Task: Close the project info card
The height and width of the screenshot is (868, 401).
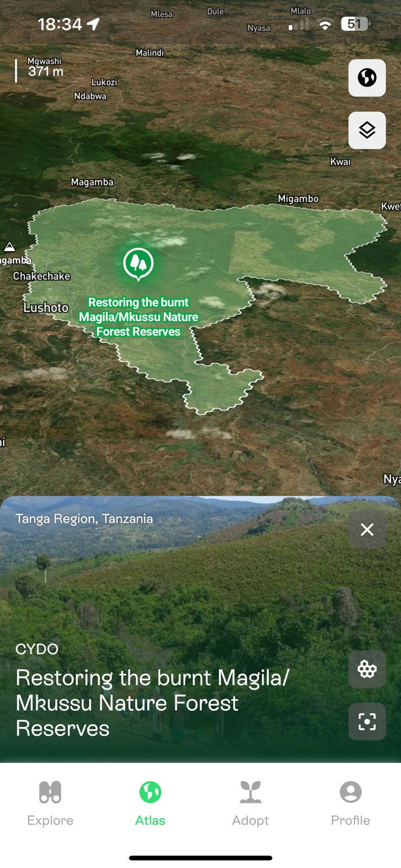Action: [x=367, y=529]
